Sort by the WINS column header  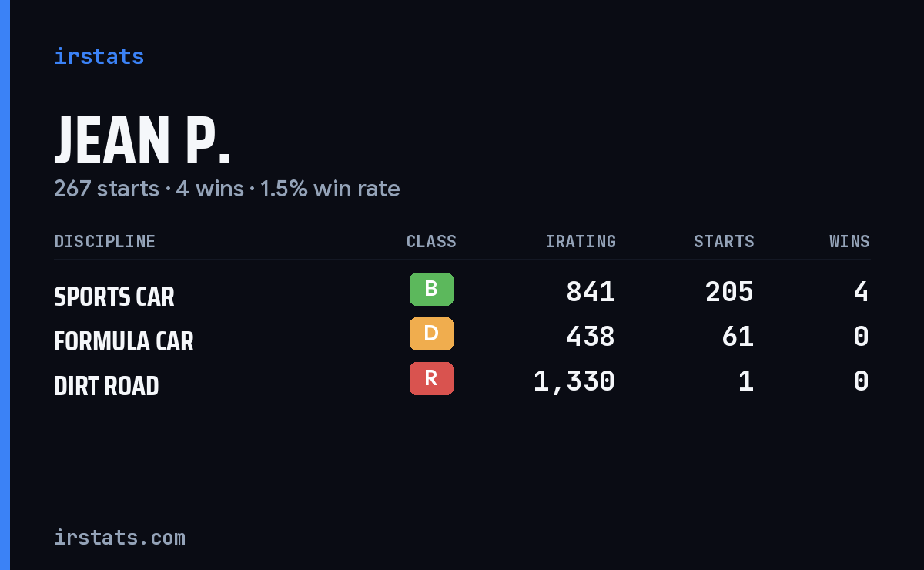point(849,241)
